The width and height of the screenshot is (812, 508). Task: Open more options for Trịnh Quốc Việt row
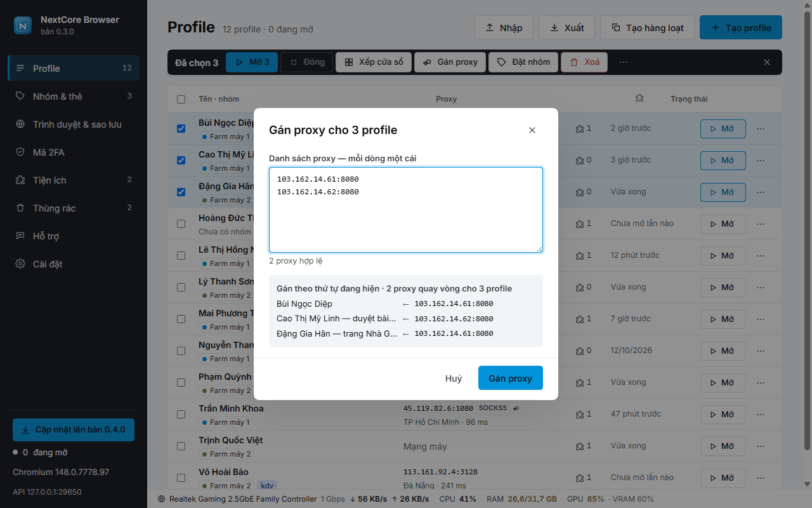761,446
